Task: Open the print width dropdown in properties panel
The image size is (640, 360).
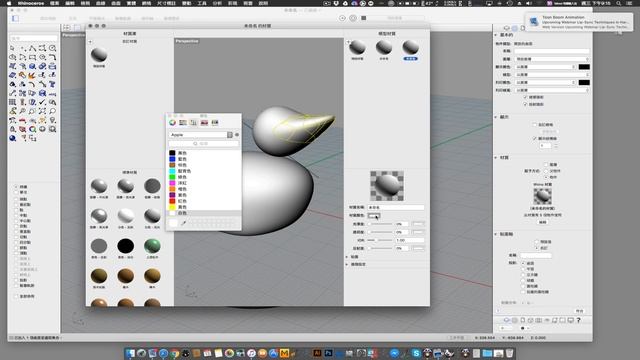Action: (552, 90)
